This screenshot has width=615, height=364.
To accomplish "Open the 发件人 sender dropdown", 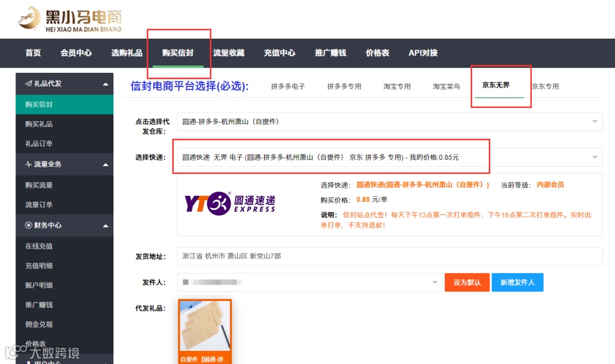I will [310, 282].
